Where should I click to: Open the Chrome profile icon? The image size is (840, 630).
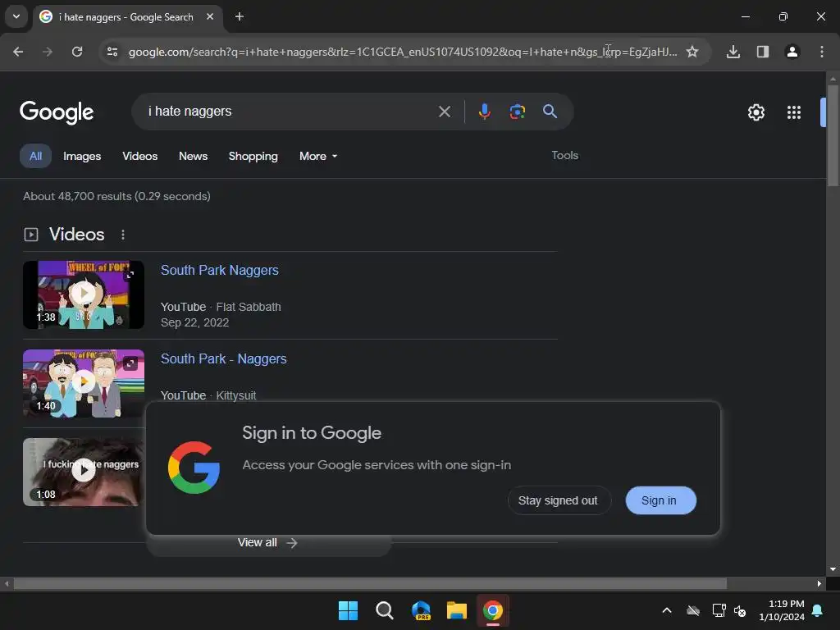click(x=792, y=52)
